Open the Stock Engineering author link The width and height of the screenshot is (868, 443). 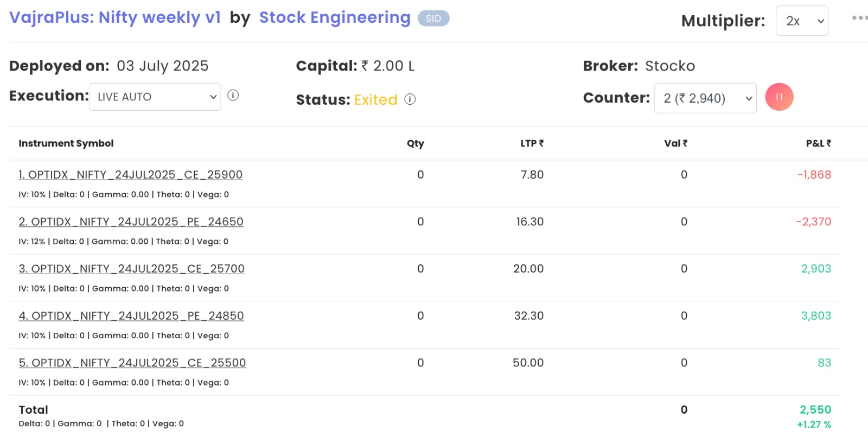335,17
